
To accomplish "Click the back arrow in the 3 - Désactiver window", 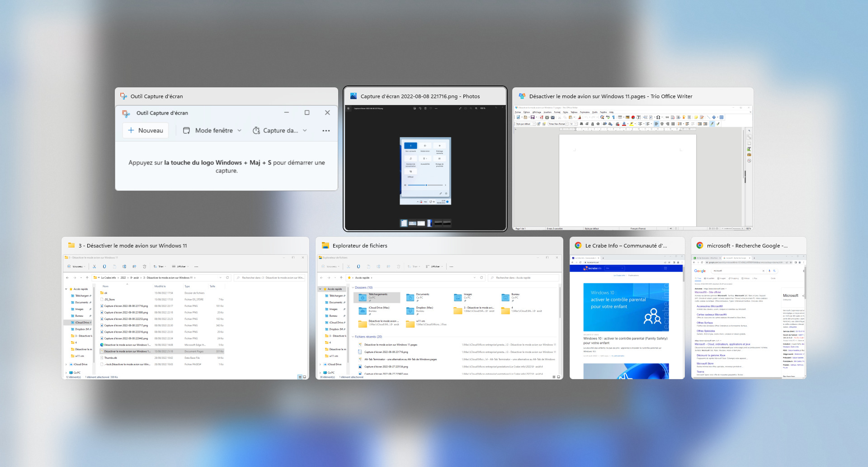I will (x=67, y=278).
